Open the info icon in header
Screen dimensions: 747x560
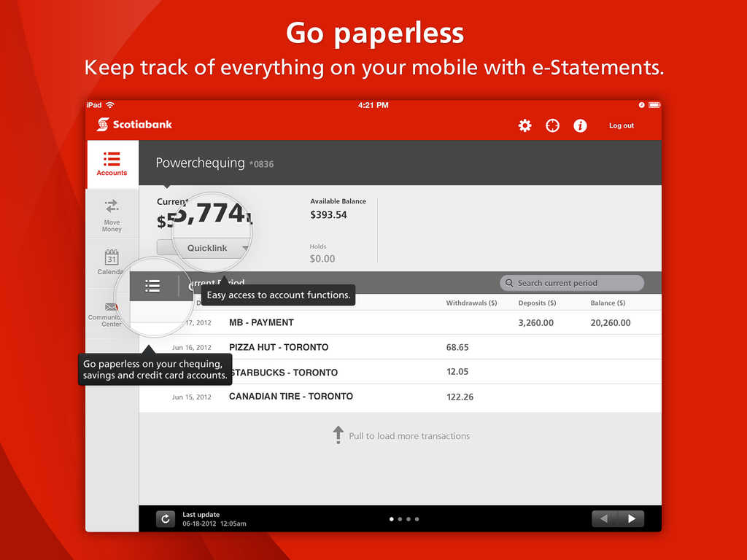tap(580, 125)
